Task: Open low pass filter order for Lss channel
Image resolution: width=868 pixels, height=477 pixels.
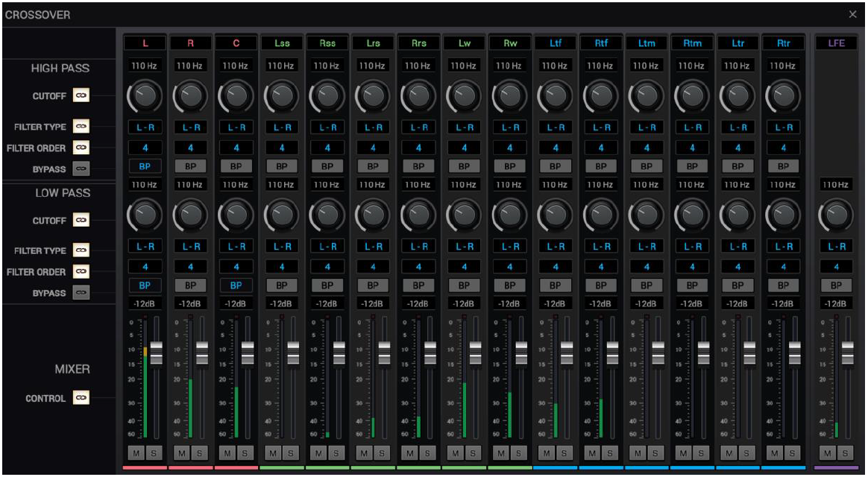Action: [x=282, y=266]
